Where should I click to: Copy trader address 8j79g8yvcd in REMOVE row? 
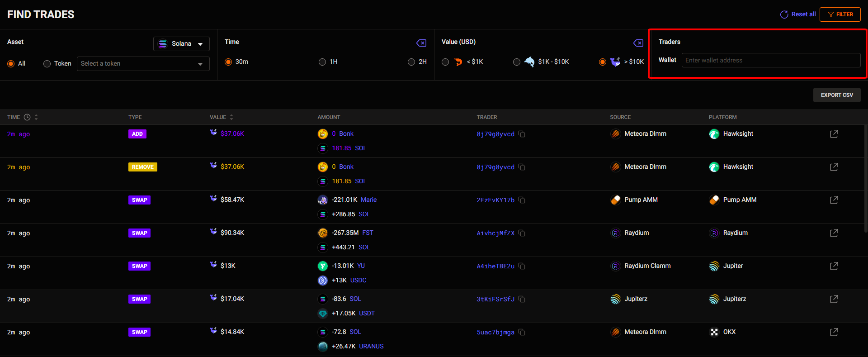click(x=522, y=167)
